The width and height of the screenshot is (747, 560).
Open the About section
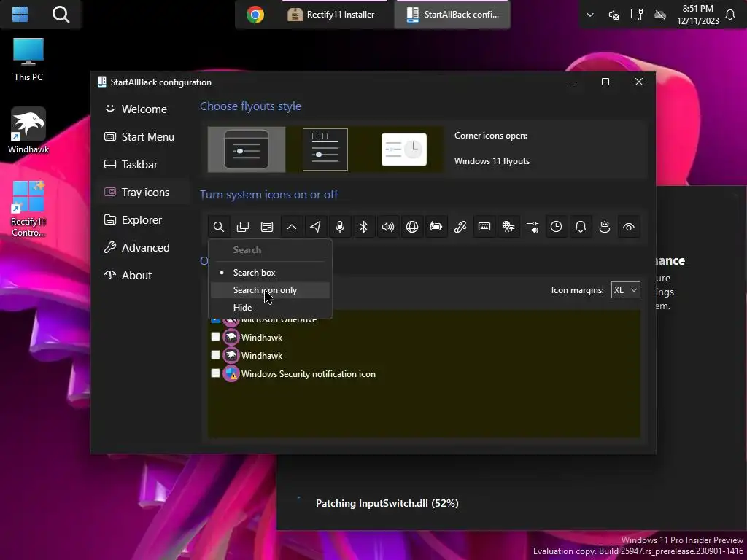[x=144, y=275]
